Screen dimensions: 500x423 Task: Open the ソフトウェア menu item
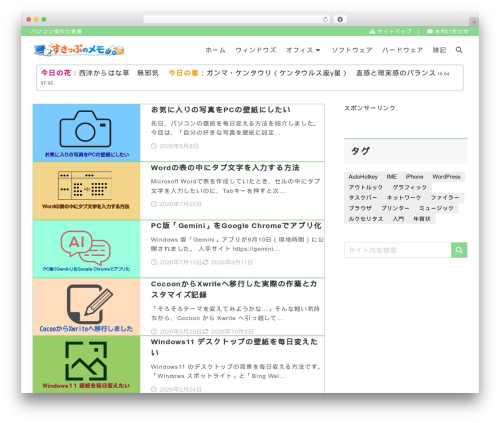352,50
